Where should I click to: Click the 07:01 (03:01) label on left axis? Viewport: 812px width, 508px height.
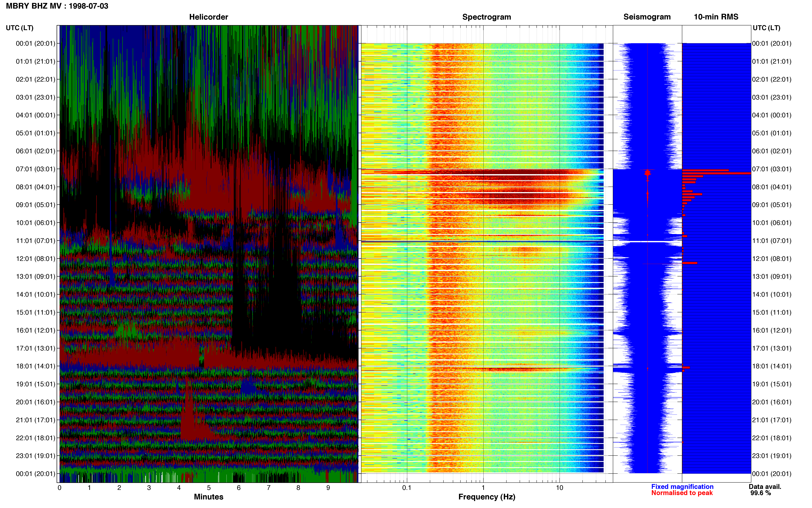coord(36,169)
